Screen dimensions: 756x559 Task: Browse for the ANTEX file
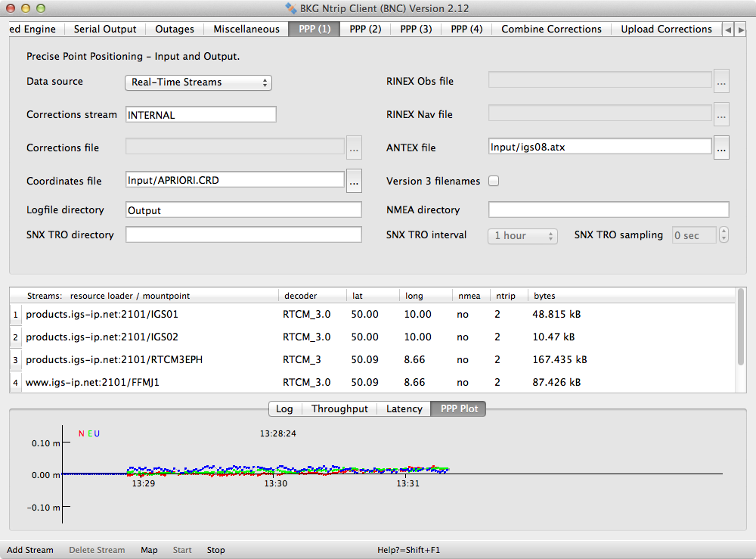[x=721, y=148]
